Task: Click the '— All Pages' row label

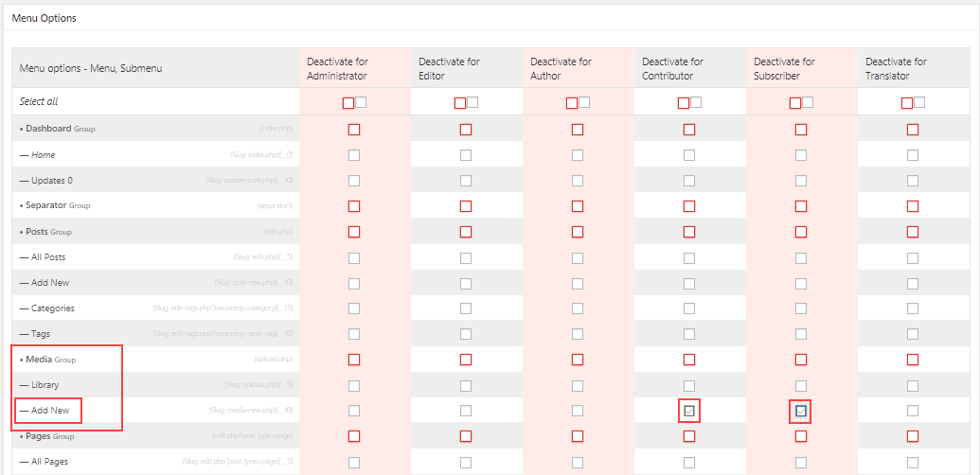Action: pyautogui.click(x=44, y=462)
